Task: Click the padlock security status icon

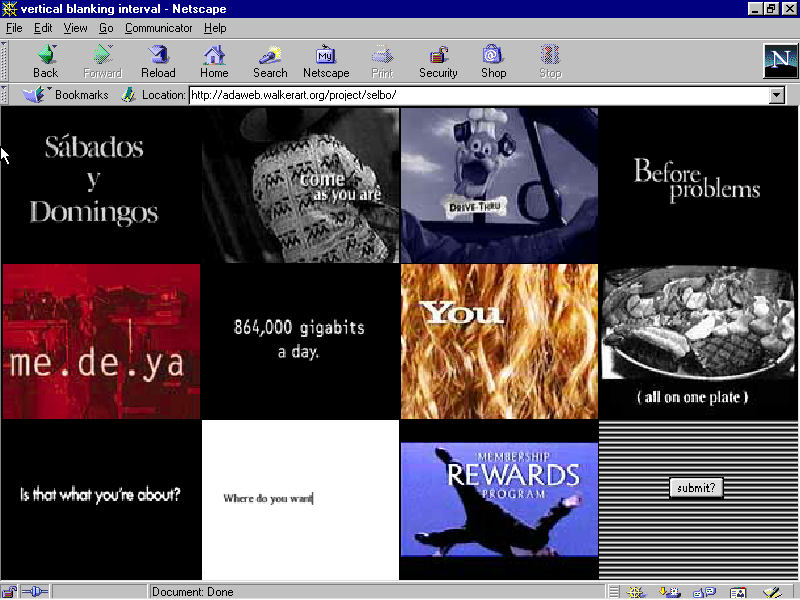Action: point(9,592)
